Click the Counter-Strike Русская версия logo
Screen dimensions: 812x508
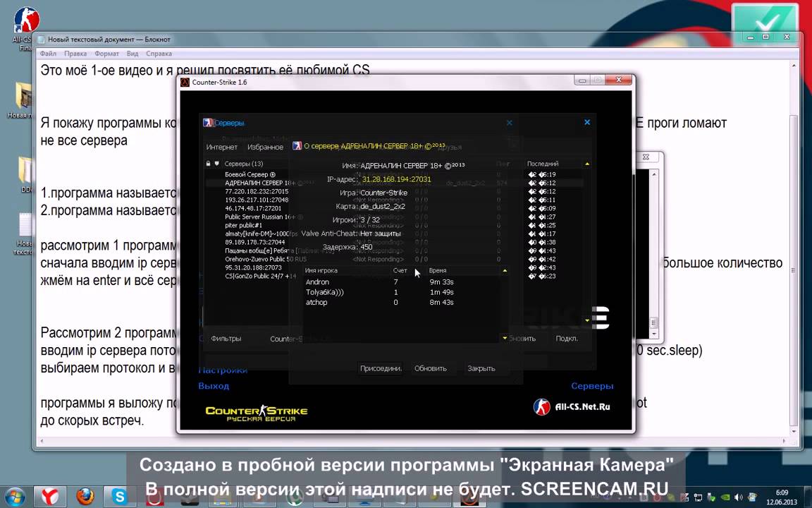click(x=257, y=413)
